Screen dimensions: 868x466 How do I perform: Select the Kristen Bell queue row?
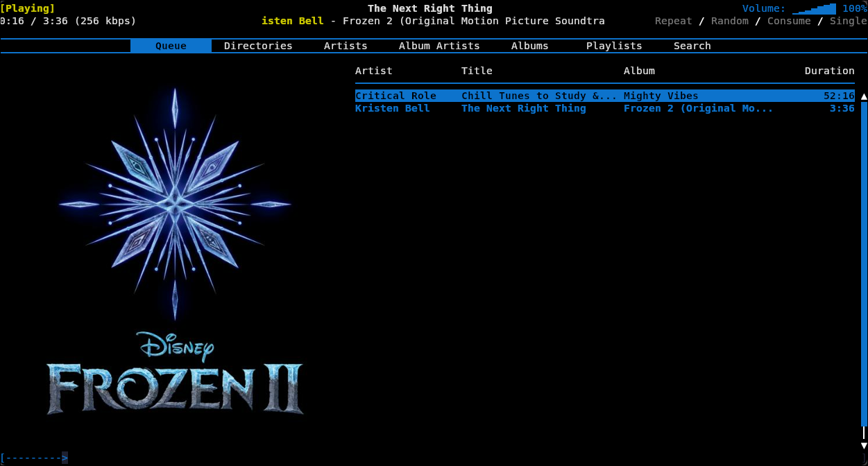point(605,108)
